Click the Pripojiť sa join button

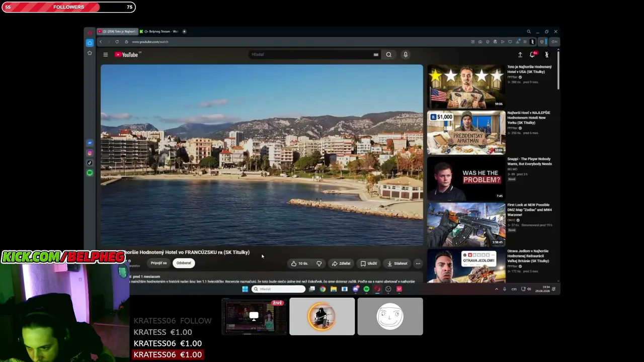point(158,263)
